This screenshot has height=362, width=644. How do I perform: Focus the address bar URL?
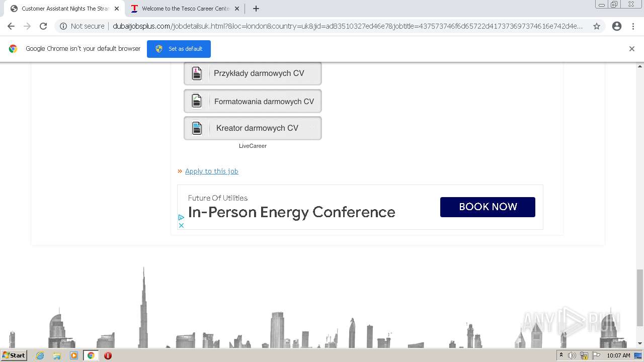pyautogui.click(x=347, y=26)
